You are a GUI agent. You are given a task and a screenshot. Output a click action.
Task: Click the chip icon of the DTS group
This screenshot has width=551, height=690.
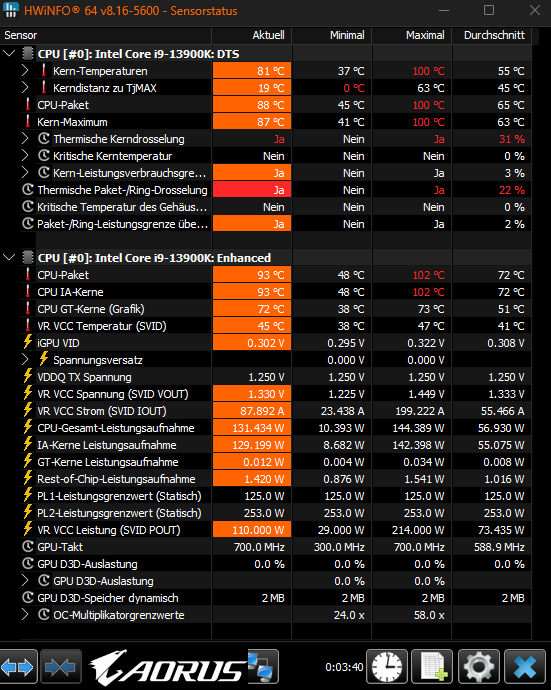coord(28,54)
